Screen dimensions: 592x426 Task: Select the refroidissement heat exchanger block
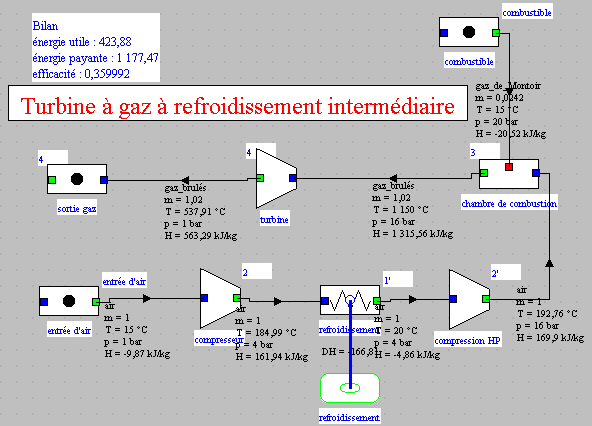coord(350,300)
